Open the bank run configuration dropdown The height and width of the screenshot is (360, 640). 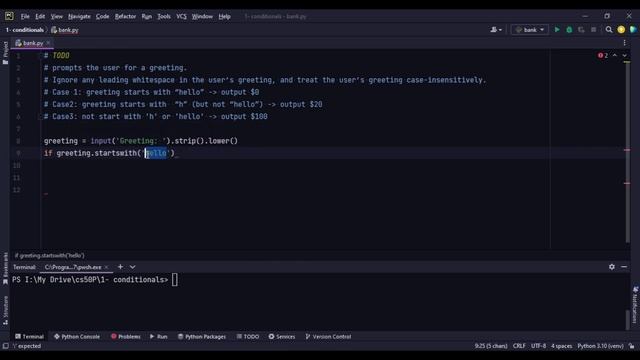[x=530, y=30]
